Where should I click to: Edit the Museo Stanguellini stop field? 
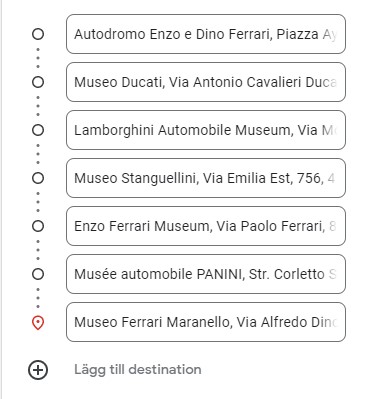pyautogui.click(x=206, y=178)
